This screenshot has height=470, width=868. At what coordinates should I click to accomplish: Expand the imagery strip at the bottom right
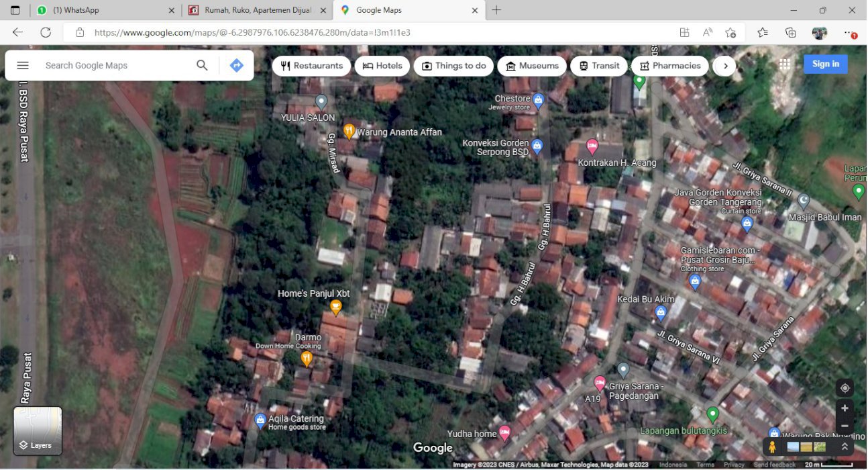[x=845, y=446]
